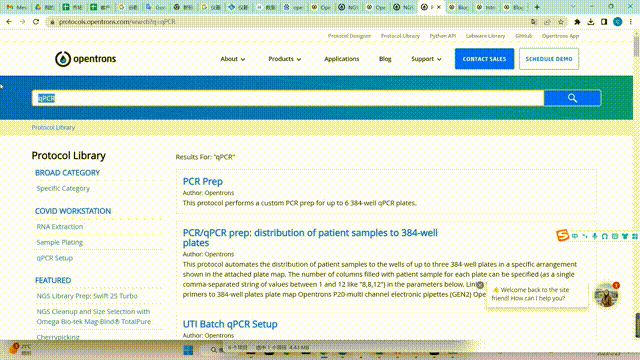
Task: Select Specific Category in sidebar
Action: [x=63, y=188]
